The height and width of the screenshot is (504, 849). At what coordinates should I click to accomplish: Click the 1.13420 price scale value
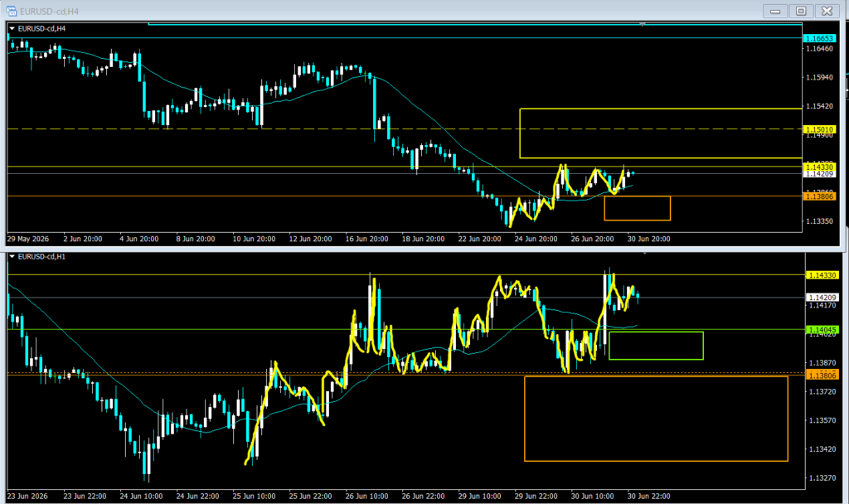822,448
